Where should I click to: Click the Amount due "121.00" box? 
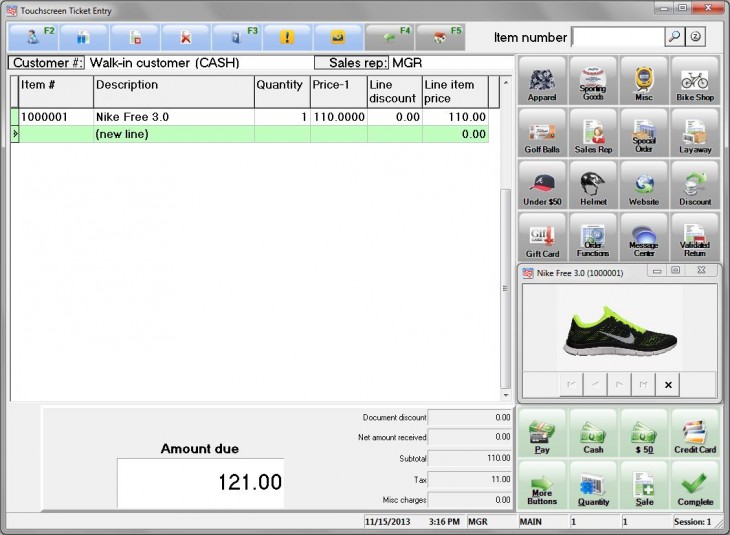[201, 483]
